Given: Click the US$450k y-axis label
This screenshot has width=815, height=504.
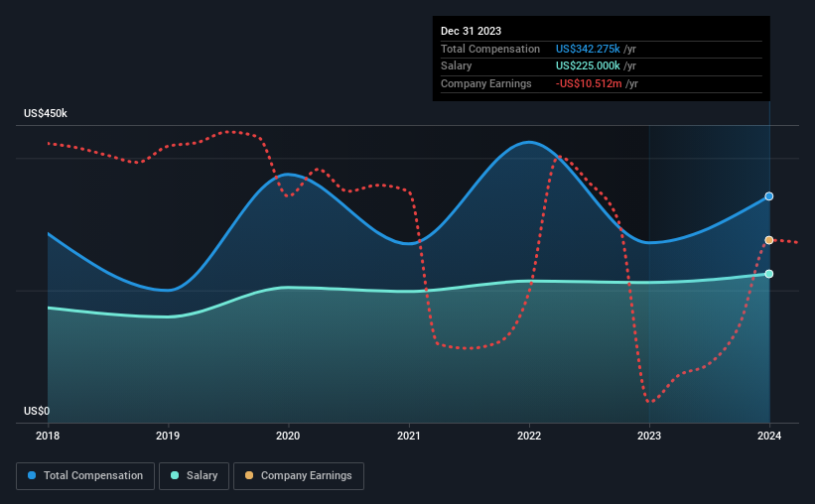Looking at the screenshot, I should [x=46, y=113].
